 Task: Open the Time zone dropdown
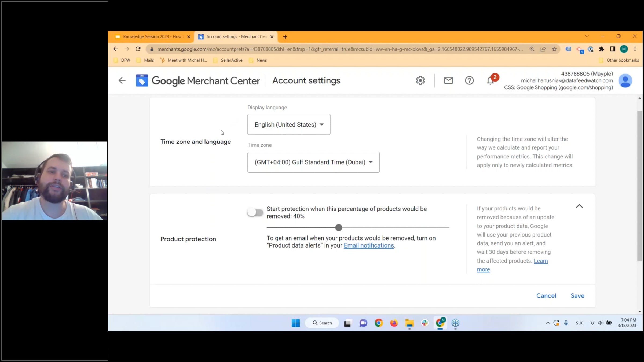pos(313,162)
